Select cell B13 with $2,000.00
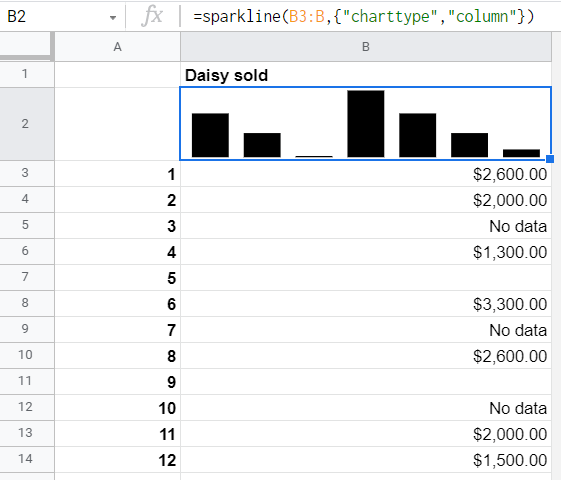Viewport: 561px width, 480px height. [366, 434]
